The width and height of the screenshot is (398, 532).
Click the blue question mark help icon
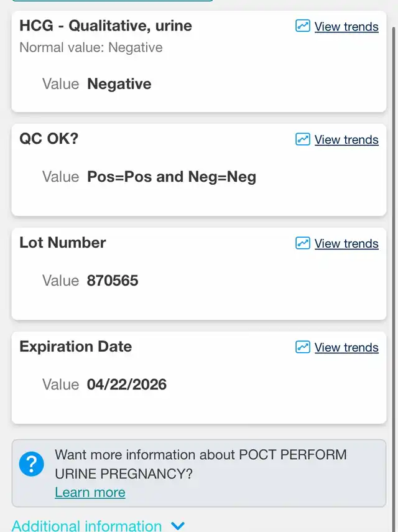tap(31, 464)
